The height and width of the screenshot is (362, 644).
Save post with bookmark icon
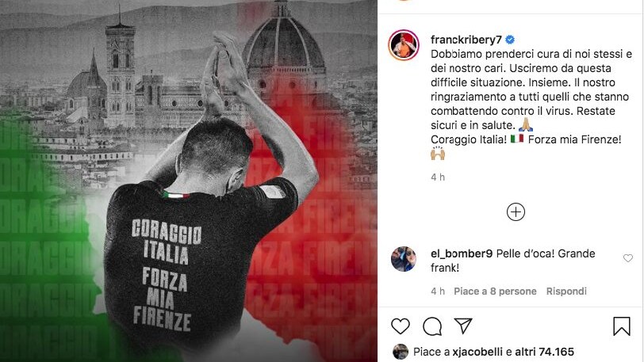pyautogui.click(x=622, y=326)
